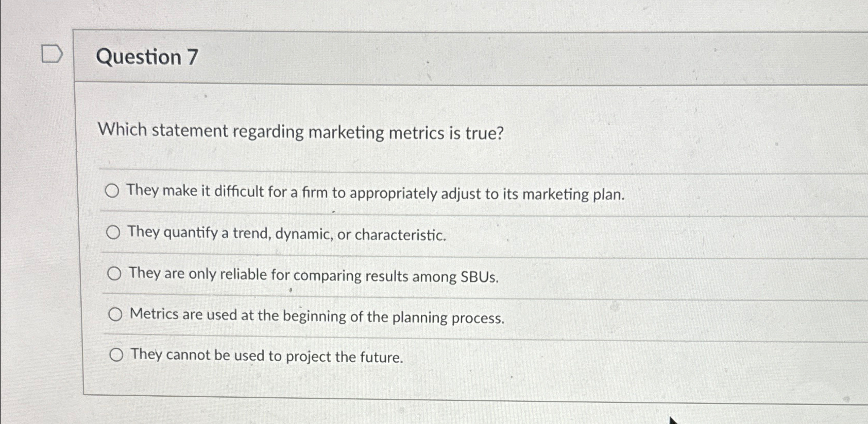Select radio for 'Metrics are used at the beginning' option
Image resolution: width=868 pixels, height=424 pixels.
(x=115, y=313)
